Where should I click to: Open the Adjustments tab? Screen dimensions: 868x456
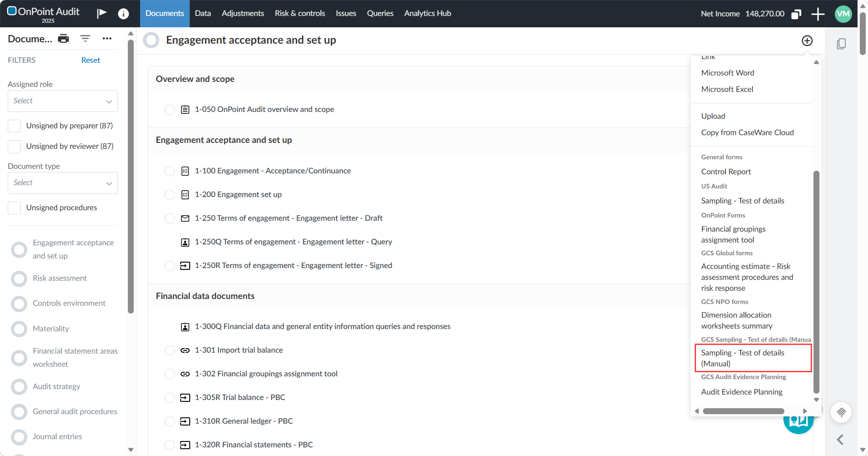pyautogui.click(x=243, y=14)
